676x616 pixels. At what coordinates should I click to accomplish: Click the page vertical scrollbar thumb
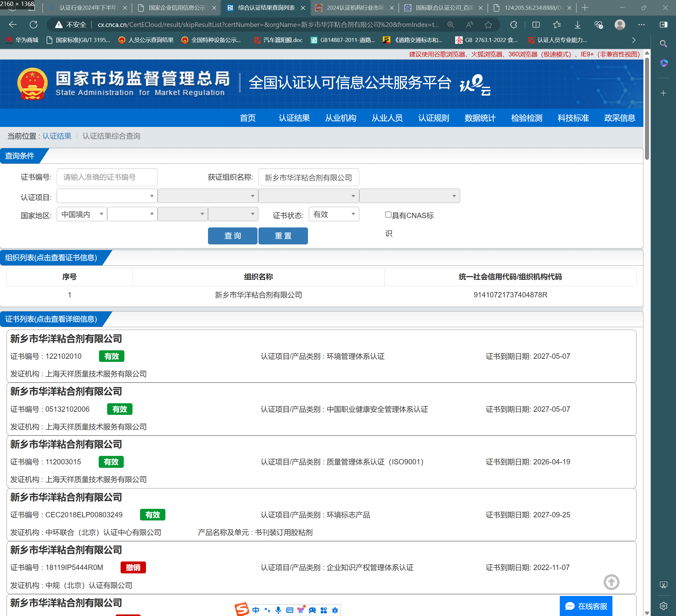click(x=647, y=109)
